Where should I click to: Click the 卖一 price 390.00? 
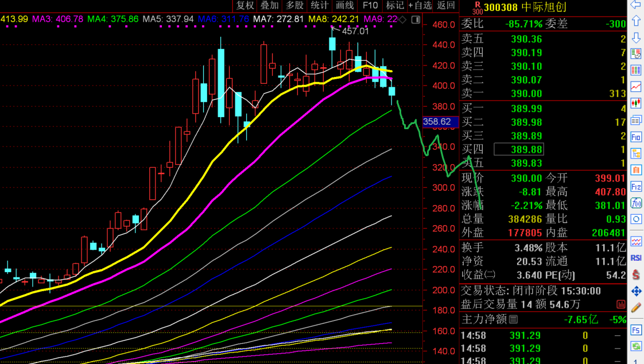[x=526, y=94]
